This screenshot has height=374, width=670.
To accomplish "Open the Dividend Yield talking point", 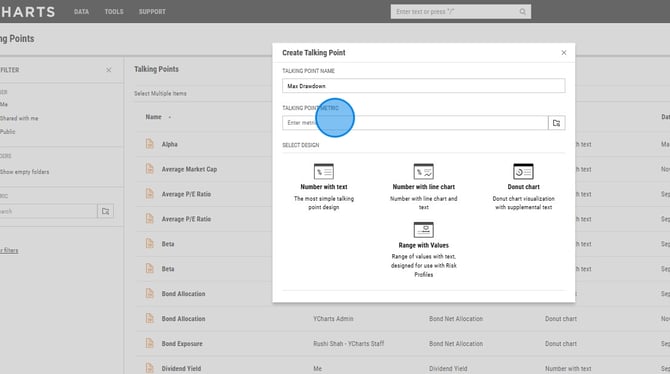I will [x=181, y=368].
